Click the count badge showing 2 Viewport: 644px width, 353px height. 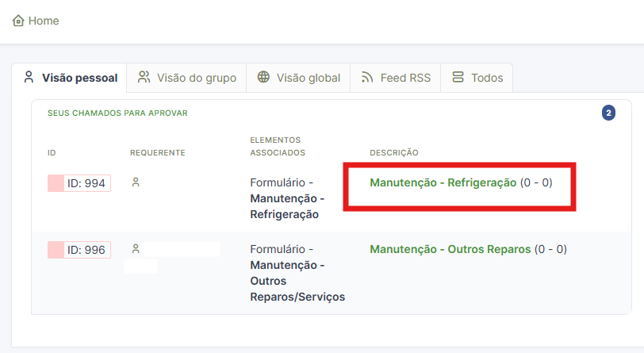[x=608, y=113]
